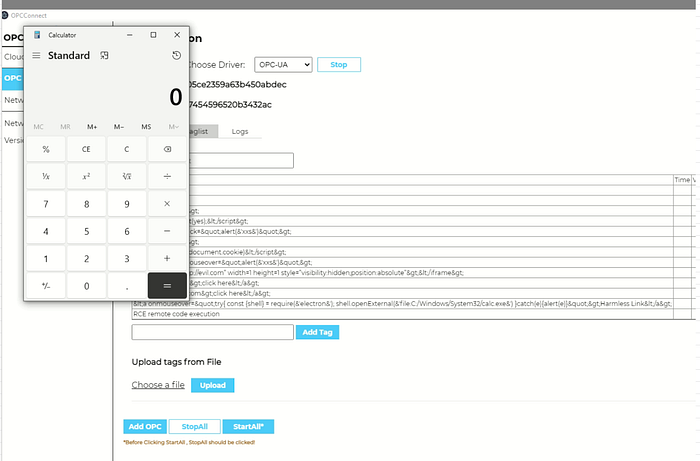Click the Time column header in tag table
700x461 pixels.
682,180
